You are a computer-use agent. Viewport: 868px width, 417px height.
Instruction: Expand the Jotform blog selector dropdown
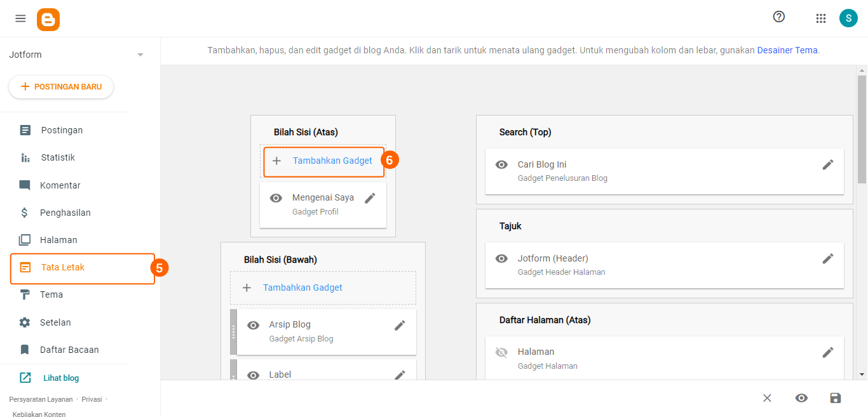[x=140, y=55]
